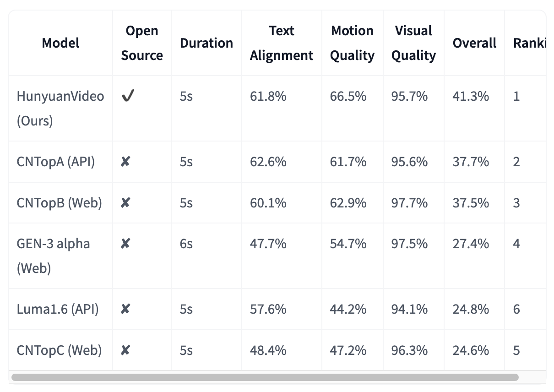
Task: Click the Model column header
Action: tap(60, 43)
